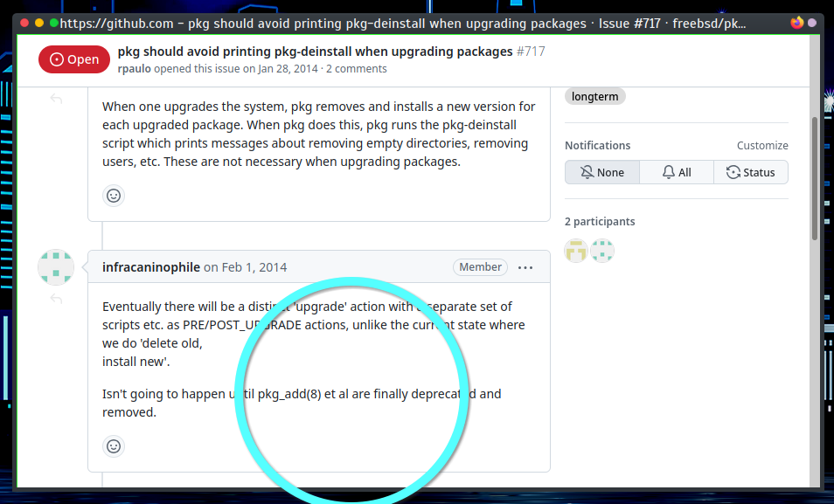Click the Member badge on comment
The height and width of the screenshot is (504, 834).
tap(480, 267)
